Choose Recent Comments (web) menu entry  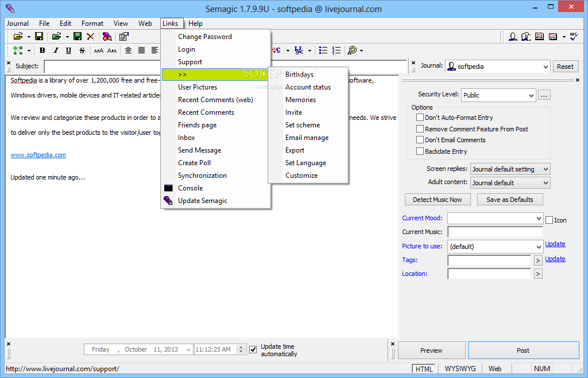pyautogui.click(x=215, y=100)
